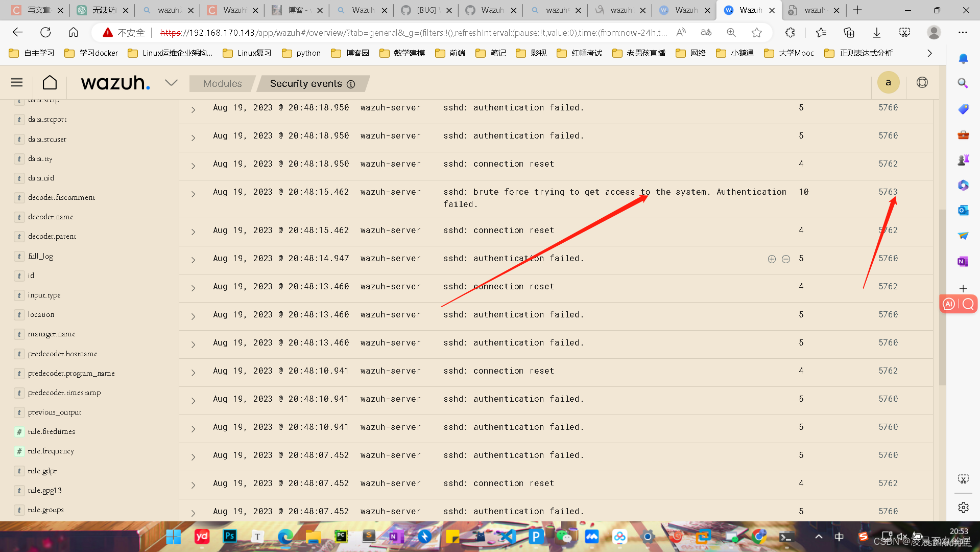Viewport: 980px width, 552px height.
Task: Open the Wazuh help lifebuoy icon
Action: click(922, 82)
